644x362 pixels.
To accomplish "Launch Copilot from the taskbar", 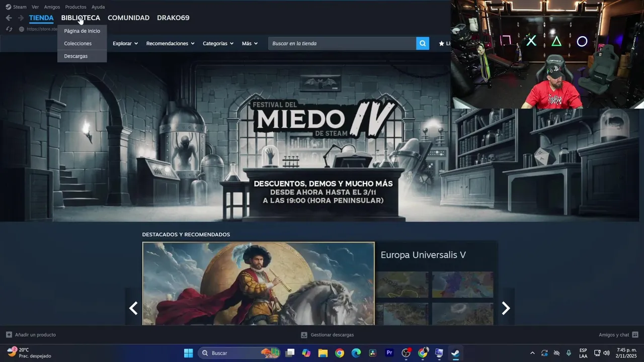I will pyautogui.click(x=306, y=353).
